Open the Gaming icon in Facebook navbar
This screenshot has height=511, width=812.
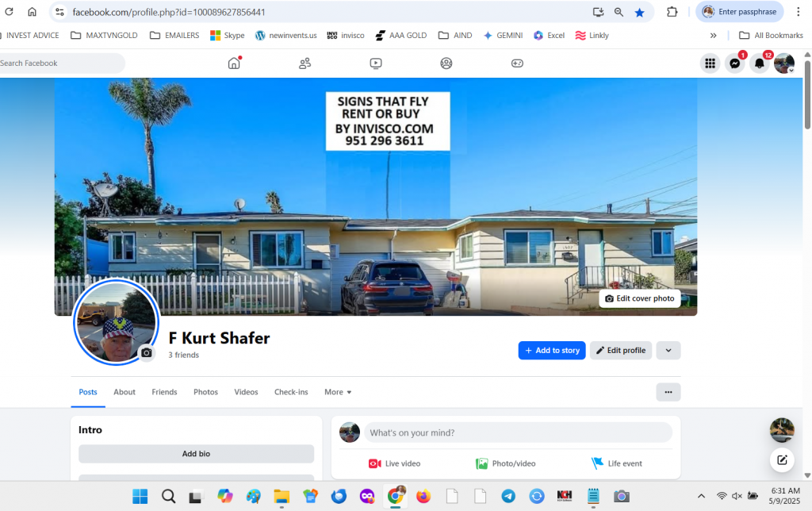(517, 63)
